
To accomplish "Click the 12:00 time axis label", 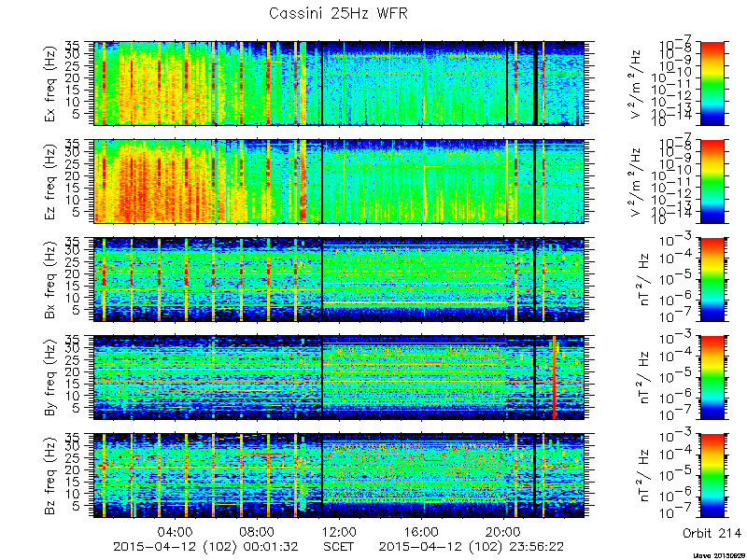I will click(x=340, y=532).
